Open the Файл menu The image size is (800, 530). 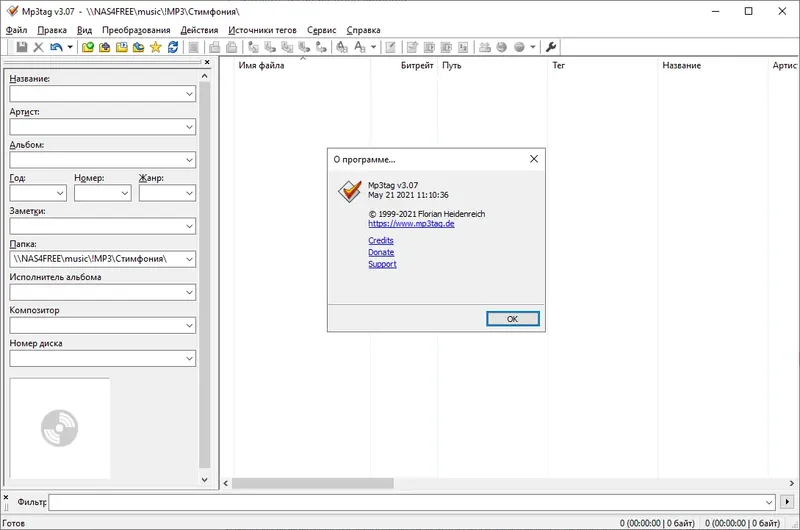pyautogui.click(x=16, y=30)
